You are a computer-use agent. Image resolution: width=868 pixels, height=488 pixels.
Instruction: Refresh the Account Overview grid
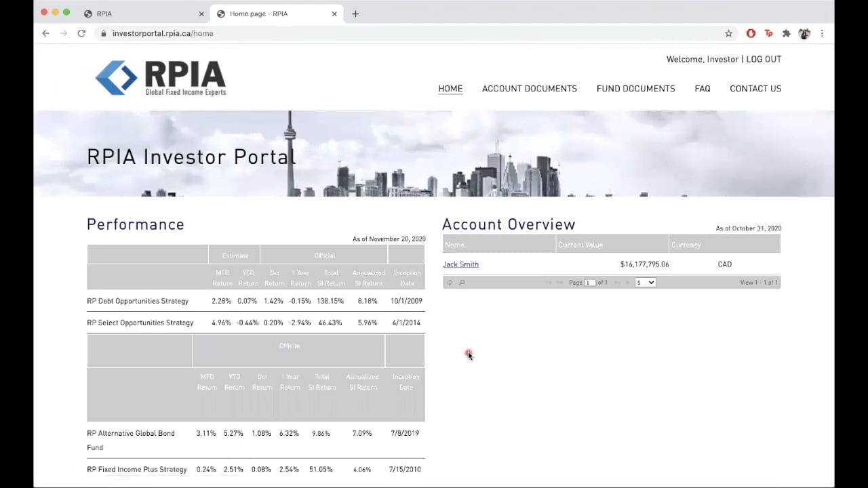tap(450, 283)
